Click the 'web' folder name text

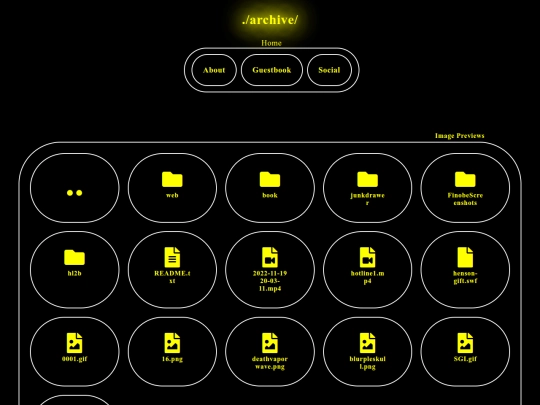point(172,195)
